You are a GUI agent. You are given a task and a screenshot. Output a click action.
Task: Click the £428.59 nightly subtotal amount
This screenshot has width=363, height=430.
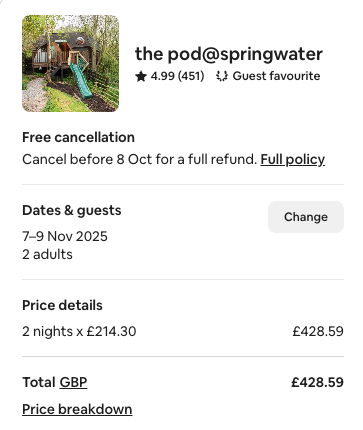point(318,332)
